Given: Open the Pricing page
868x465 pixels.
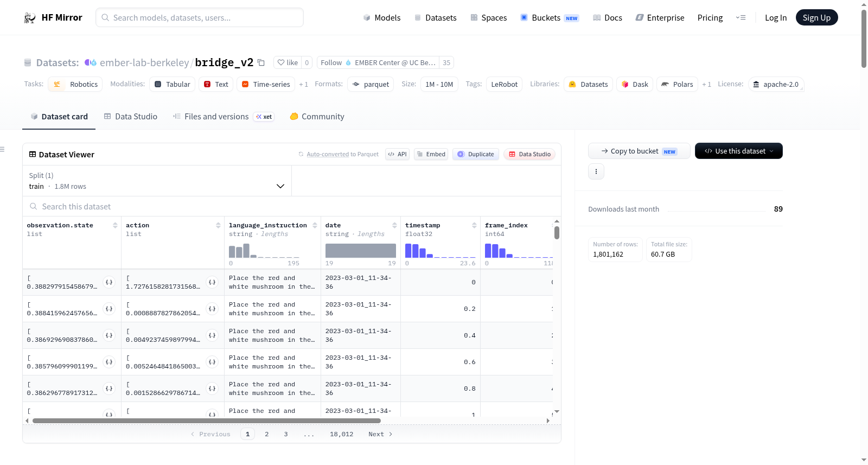Looking at the screenshot, I should (x=710, y=17).
